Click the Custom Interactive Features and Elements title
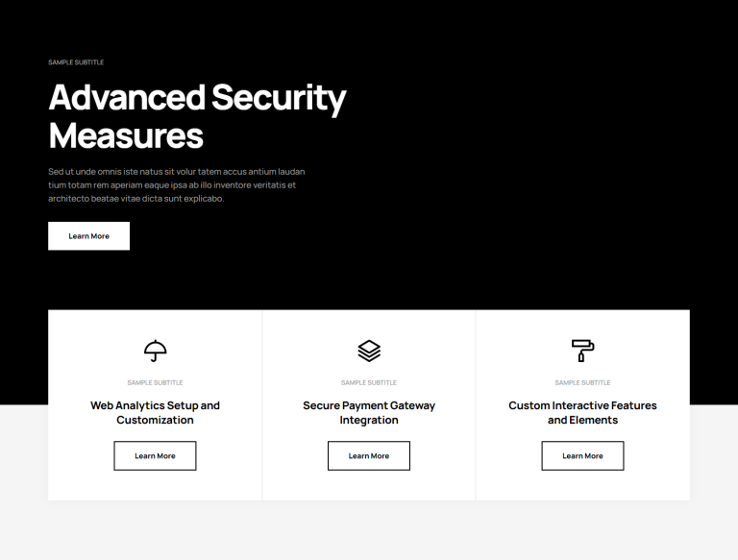The width and height of the screenshot is (738, 560). coord(582,413)
